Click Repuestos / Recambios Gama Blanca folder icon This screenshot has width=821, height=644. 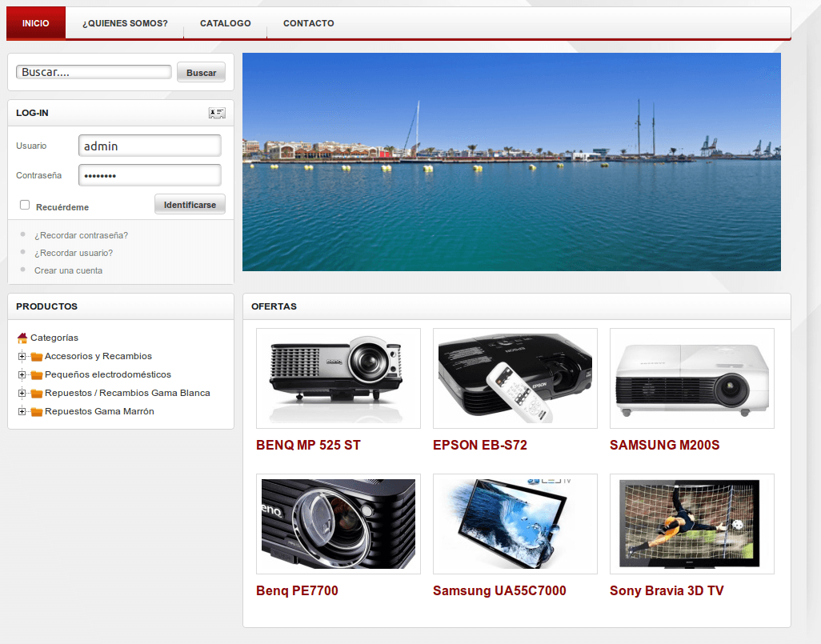[x=37, y=394]
